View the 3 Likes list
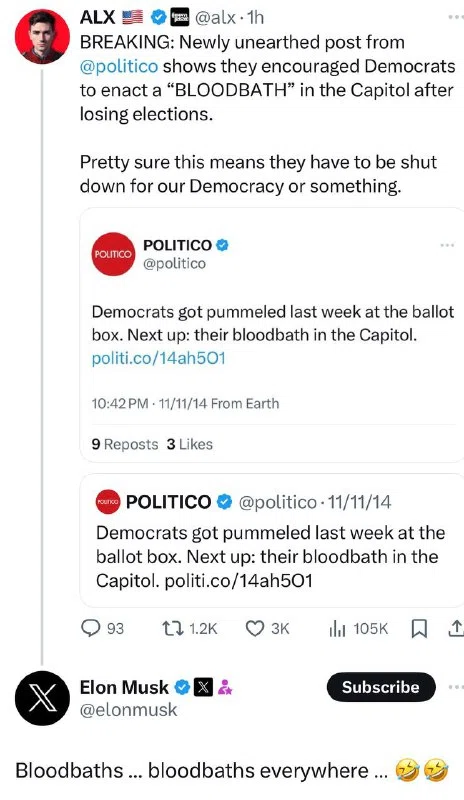This screenshot has width=464, height=800. [189, 444]
